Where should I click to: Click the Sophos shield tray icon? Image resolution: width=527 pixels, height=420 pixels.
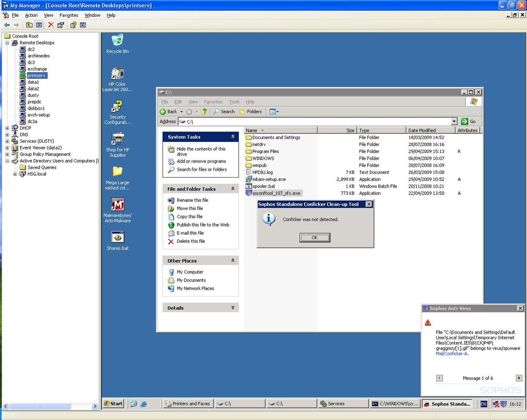[503, 404]
